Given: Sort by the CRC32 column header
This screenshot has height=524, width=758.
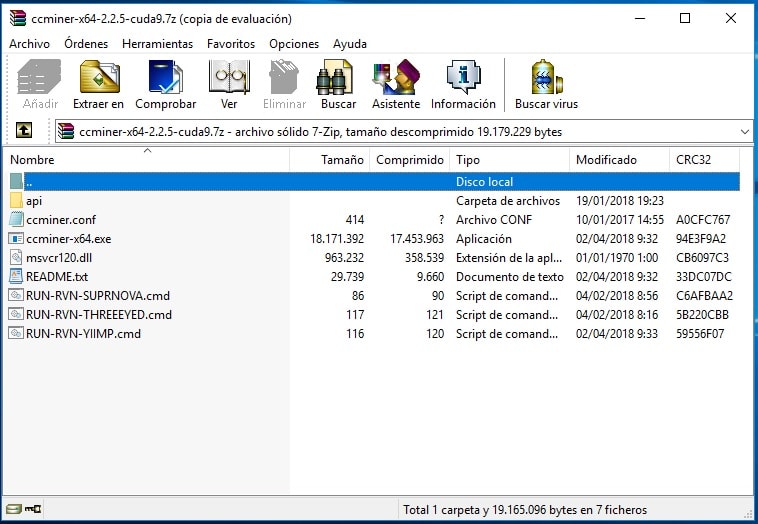Looking at the screenshot, I should (x=704, y=160).
